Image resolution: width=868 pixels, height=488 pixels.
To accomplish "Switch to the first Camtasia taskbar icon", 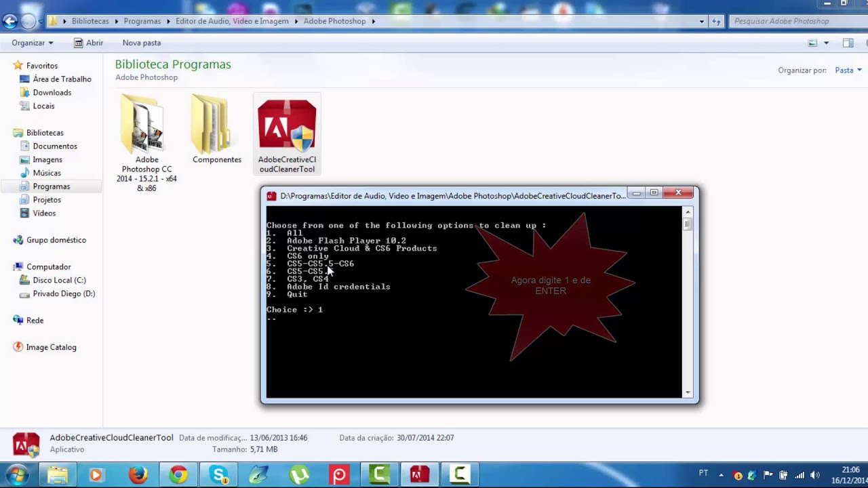I will [x=379, y=474].
